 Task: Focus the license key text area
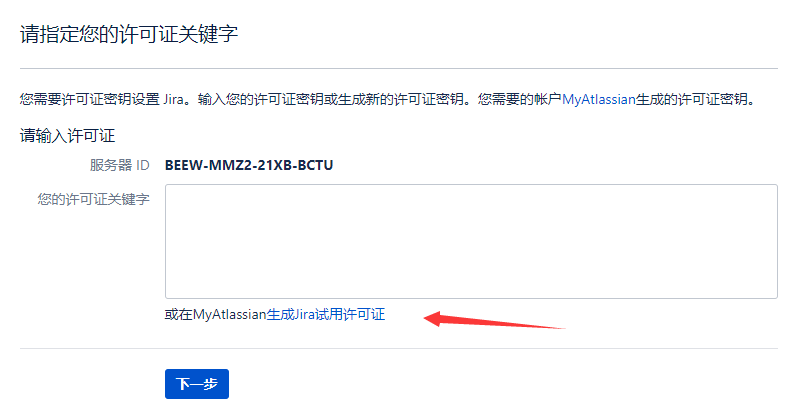point(471,241)
